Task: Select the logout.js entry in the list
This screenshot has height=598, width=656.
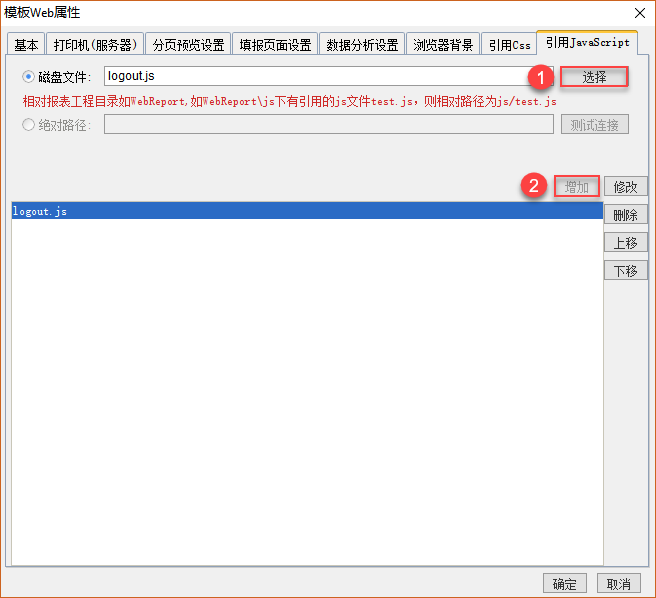Action: pos(307,211)
